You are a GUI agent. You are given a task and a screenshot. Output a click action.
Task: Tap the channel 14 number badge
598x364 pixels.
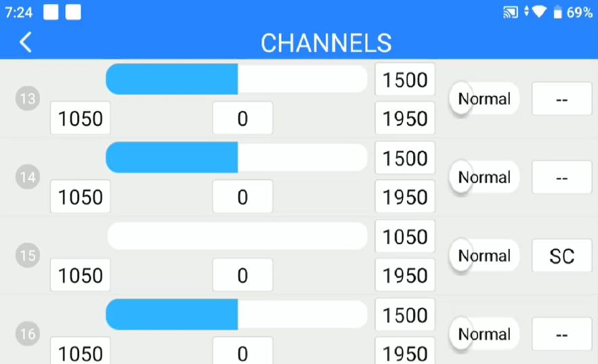click(x=28, y=177)
